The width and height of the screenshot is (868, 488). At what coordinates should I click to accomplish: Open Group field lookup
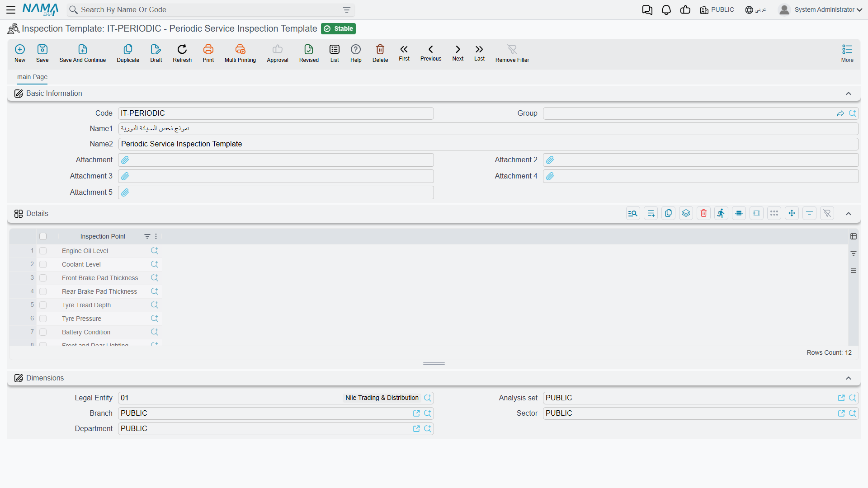[x=853, y=113]
